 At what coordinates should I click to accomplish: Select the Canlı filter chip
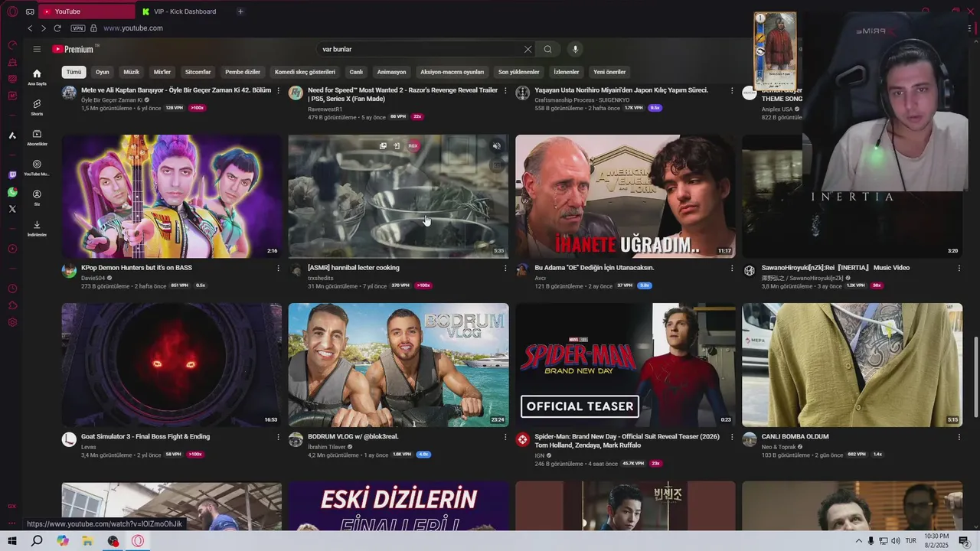click(x=356, y=72)
